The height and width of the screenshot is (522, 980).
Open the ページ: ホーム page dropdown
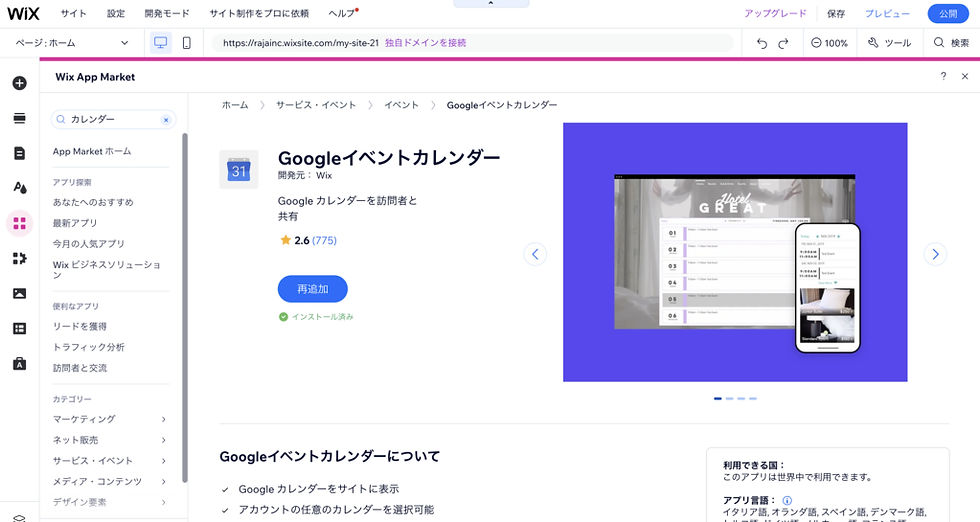click(x=71, y=43)
